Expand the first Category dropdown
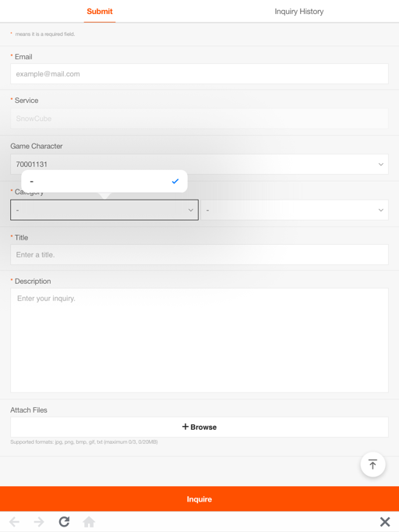Viewport: 399px width, 532px height. click(x=104, y=210)
